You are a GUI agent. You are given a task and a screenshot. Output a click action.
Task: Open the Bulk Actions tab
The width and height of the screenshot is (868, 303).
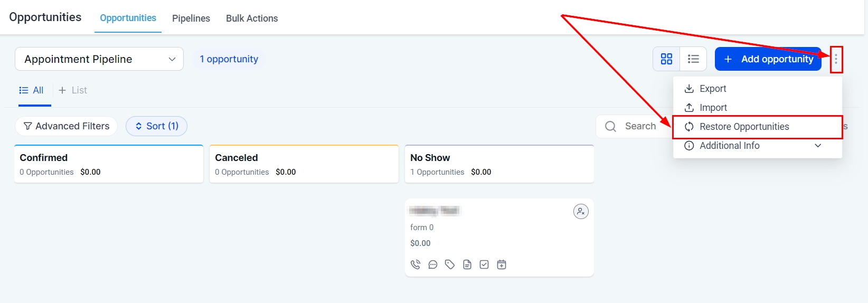coord(252,18)
